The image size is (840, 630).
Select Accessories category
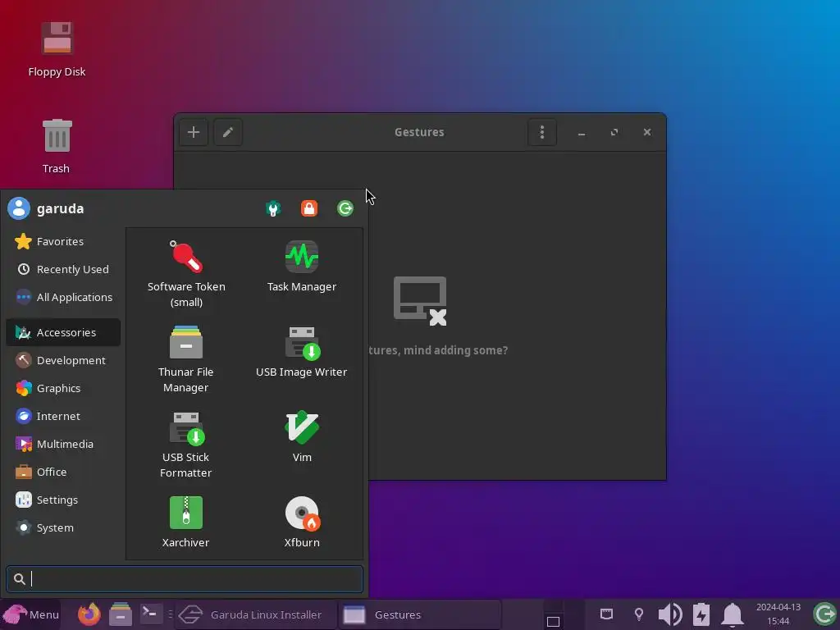tap(63, 333)
